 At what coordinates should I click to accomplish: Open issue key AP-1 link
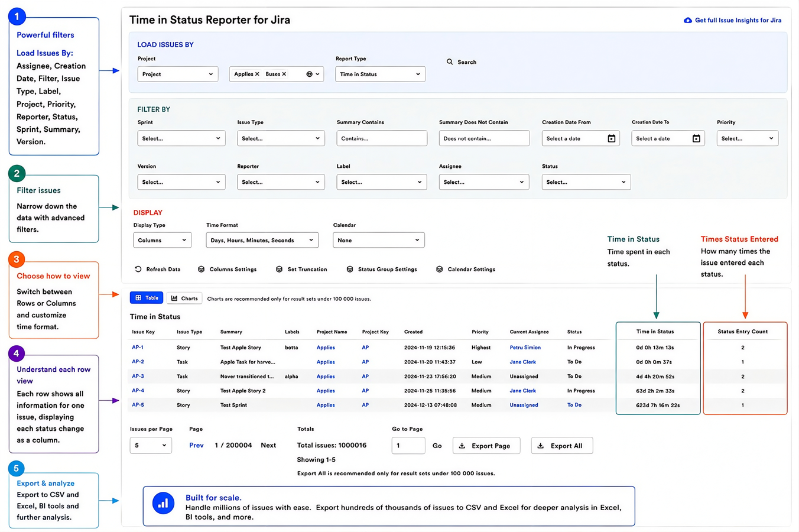point(138,348)
